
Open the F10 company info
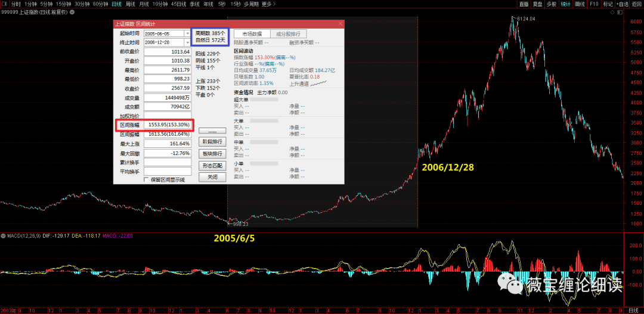tap(594, 4)
